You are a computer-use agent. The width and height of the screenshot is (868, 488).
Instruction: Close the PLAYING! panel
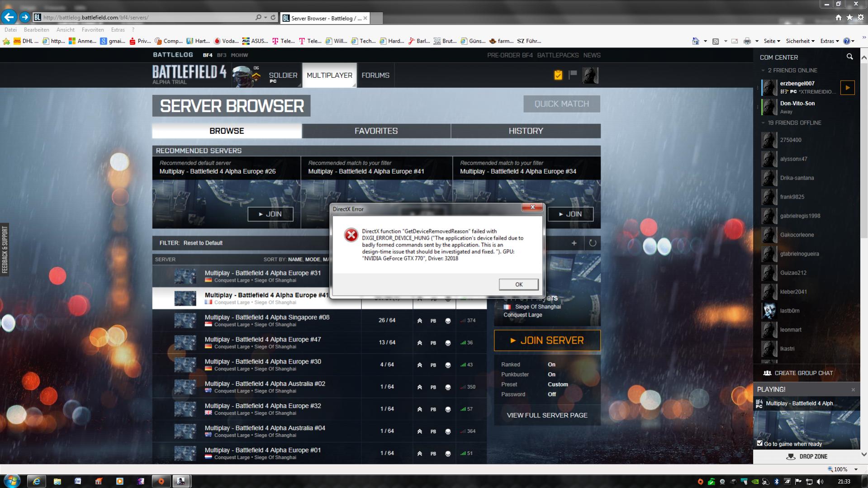(853, 390)
